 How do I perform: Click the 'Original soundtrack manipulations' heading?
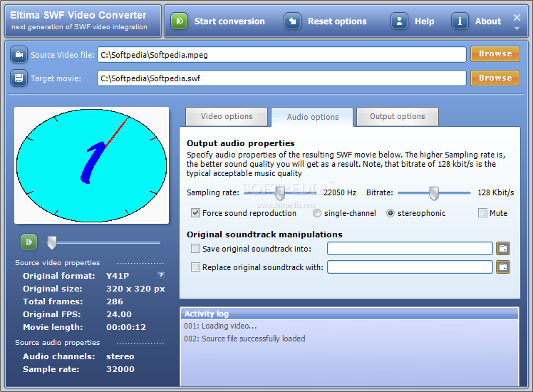tap(264, 234)
